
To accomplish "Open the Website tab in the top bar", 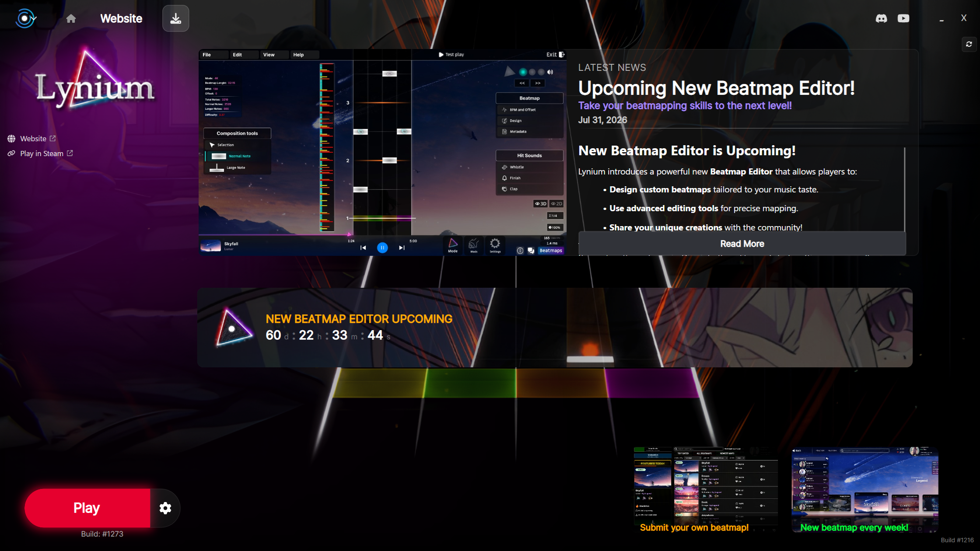I will pos(121,18).
